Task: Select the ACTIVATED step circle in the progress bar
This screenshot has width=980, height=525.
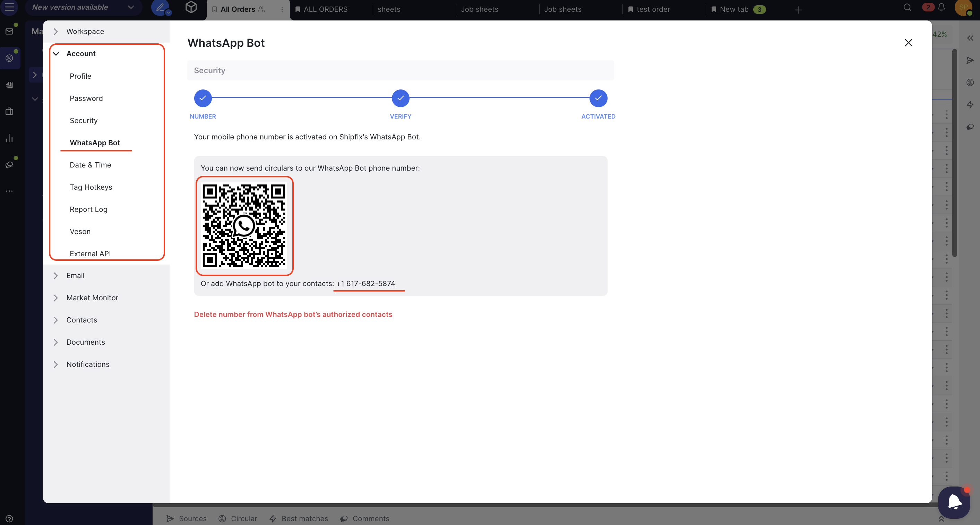Action: pos(598,98)
